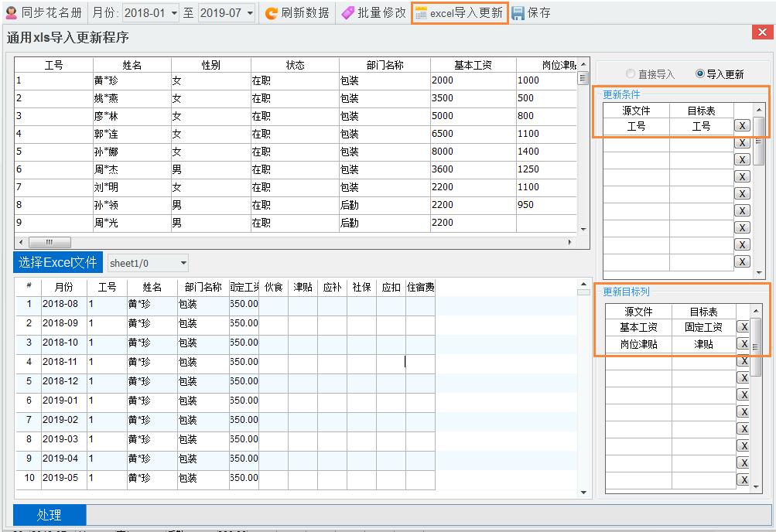
Task: Click the top table's scroll right arrow
Action: tap(569, 242)
